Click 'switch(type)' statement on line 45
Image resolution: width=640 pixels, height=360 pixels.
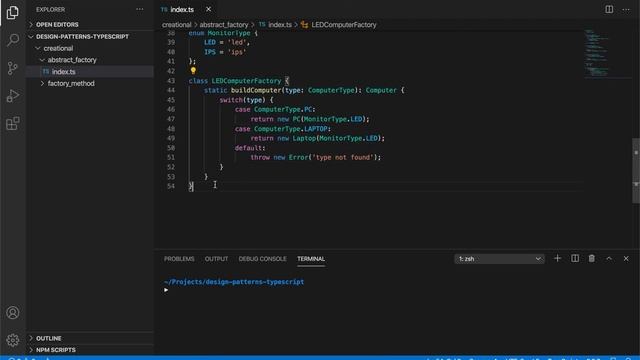pos(242,100)
